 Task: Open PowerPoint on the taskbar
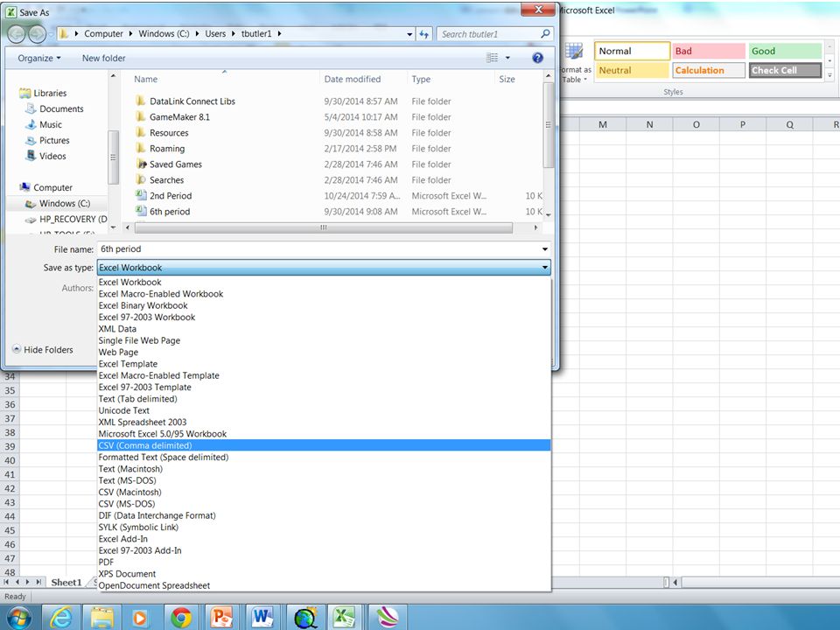point(221,618)
